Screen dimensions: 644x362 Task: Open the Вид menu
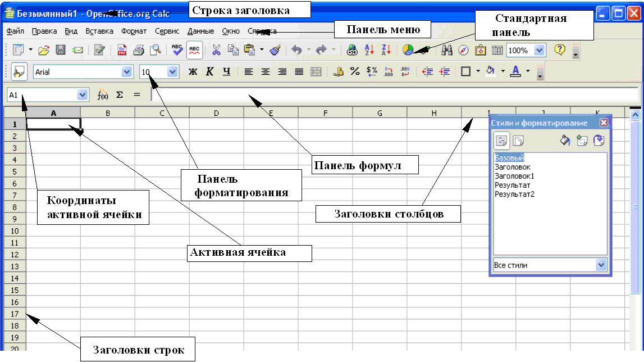pos(71,31)
